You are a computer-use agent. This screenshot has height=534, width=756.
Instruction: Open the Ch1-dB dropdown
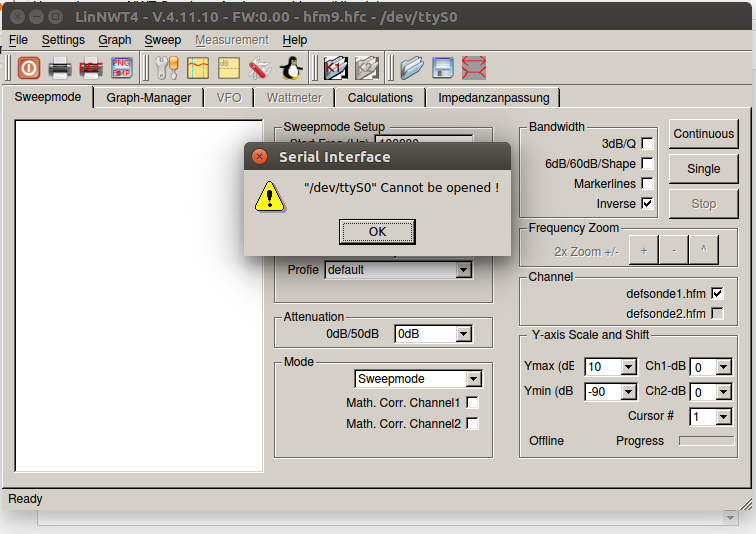pos(723,367)
